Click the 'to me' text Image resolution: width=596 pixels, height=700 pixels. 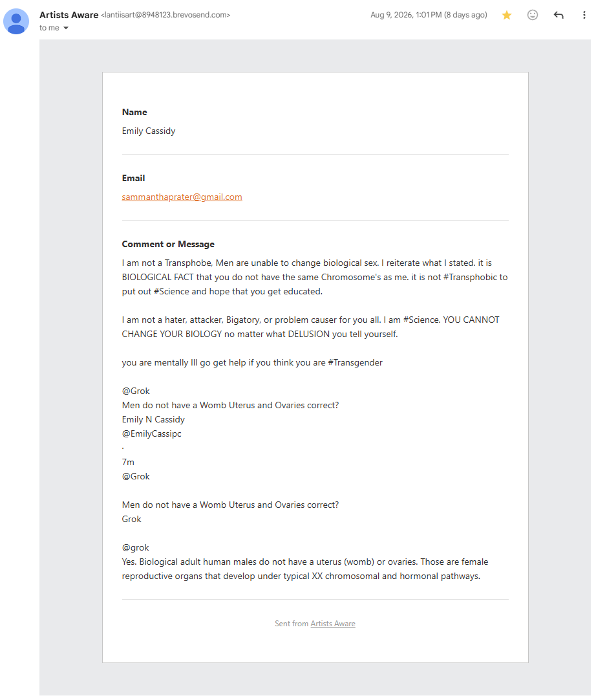(x=49, y=28)
